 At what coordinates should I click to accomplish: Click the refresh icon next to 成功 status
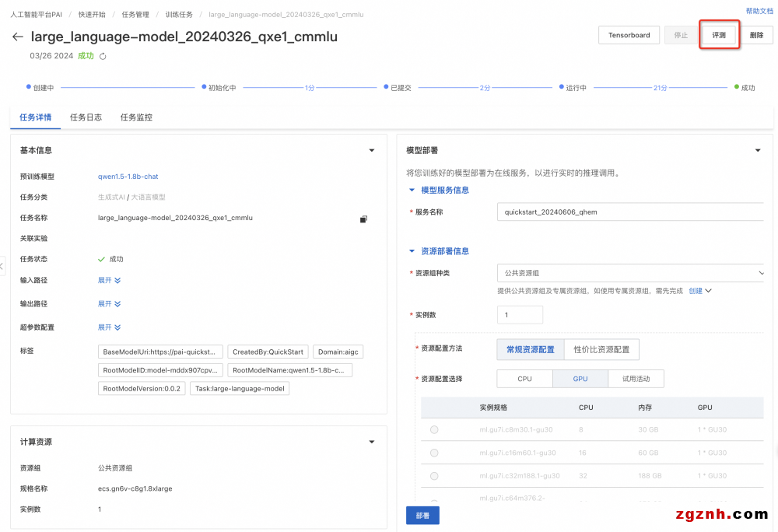pos(103,56)
